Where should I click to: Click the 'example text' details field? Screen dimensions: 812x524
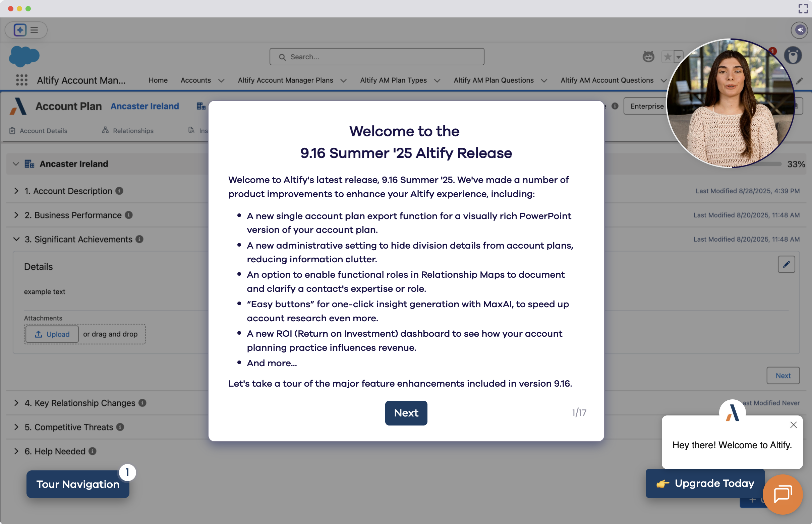coord(44,291)
